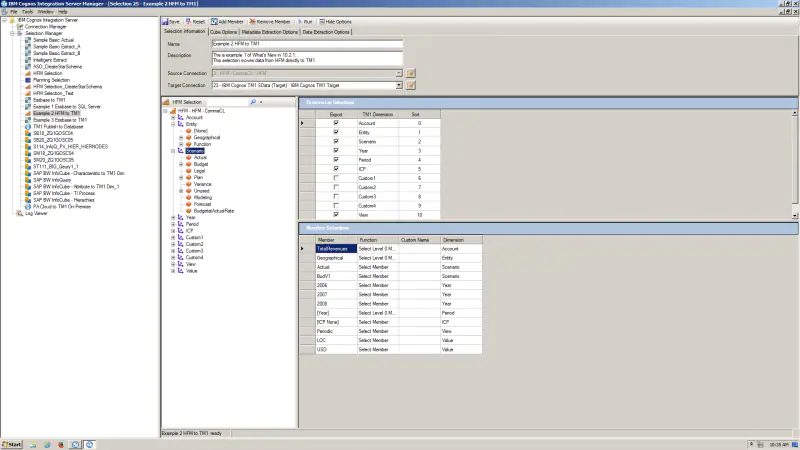This screenshot has height=450, width=800.
Task: Select Connection Manager icon in tree
Action: 20,27
